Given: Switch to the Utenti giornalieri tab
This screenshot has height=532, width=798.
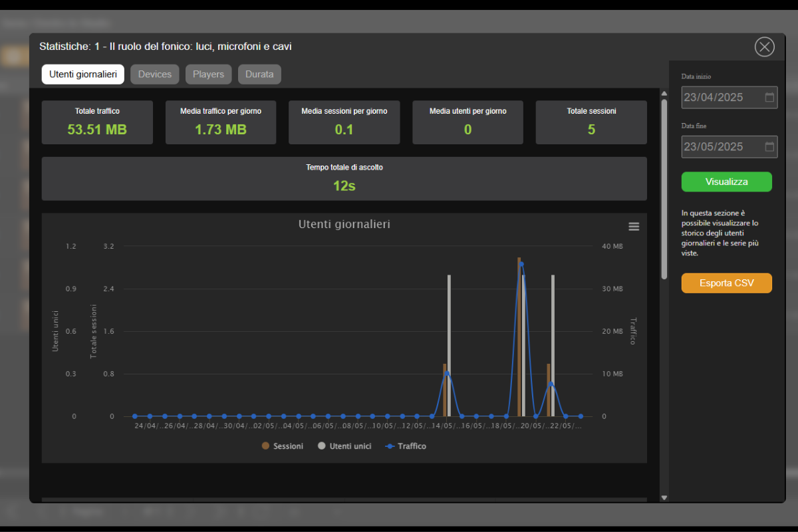Looking at the screenshot, I should 83,74.
